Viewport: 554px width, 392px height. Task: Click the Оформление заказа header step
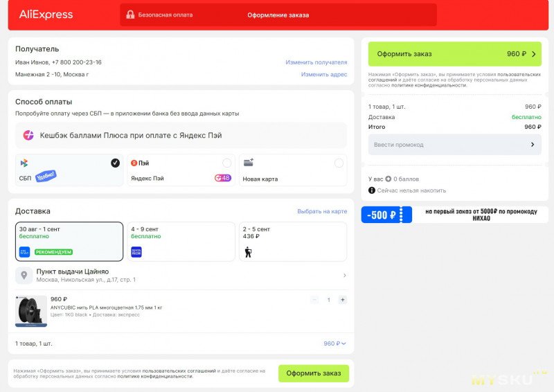278,15
